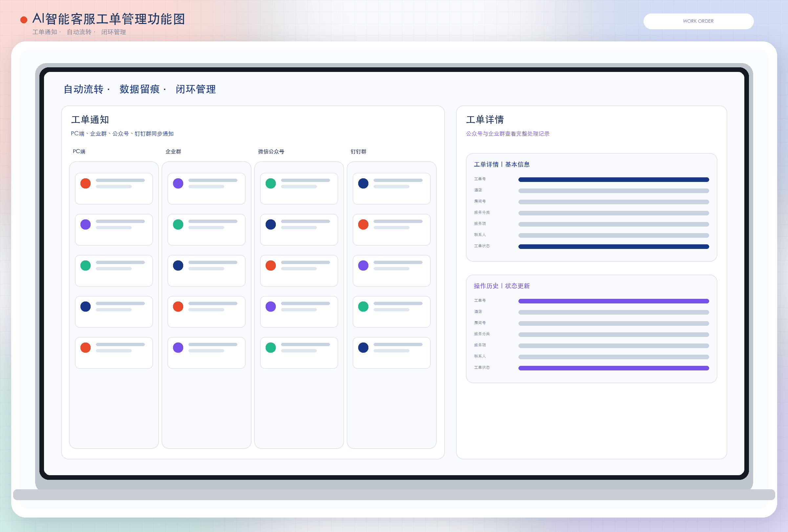Switch to the 钉钉群 column header
This screenshot has width=788, height=532.
(359, 151)
